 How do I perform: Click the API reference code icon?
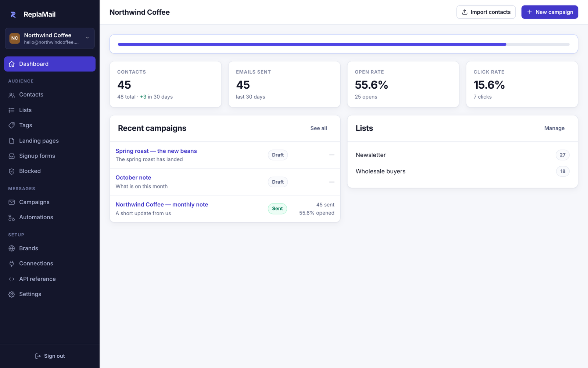click(12, 279)
